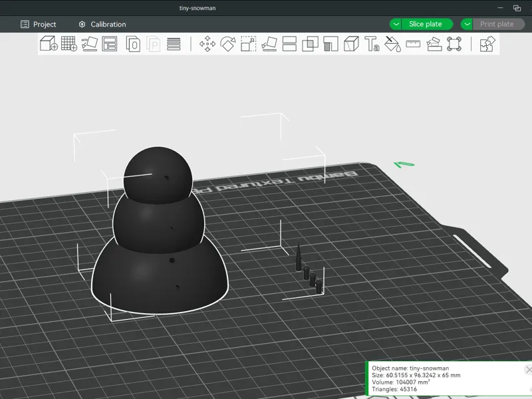The height and width of the screenshot is (399, 532).
Task: Close the object info panel
Action: pos(528,370)
